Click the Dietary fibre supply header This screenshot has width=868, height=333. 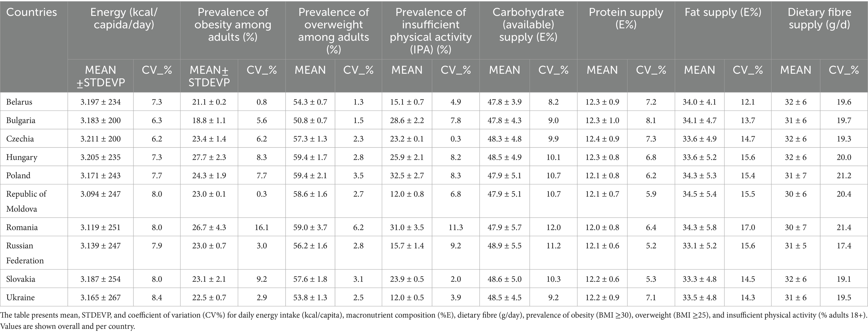point(819,19)
